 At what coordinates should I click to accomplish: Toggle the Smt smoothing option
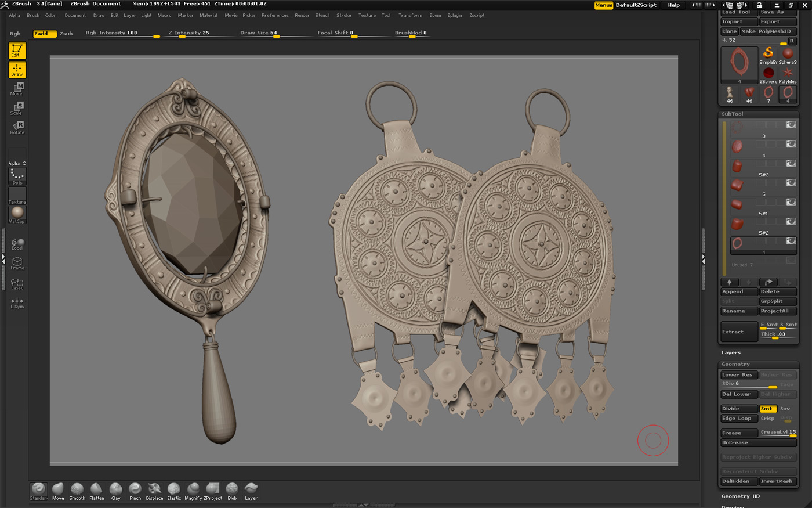(768, 409)
